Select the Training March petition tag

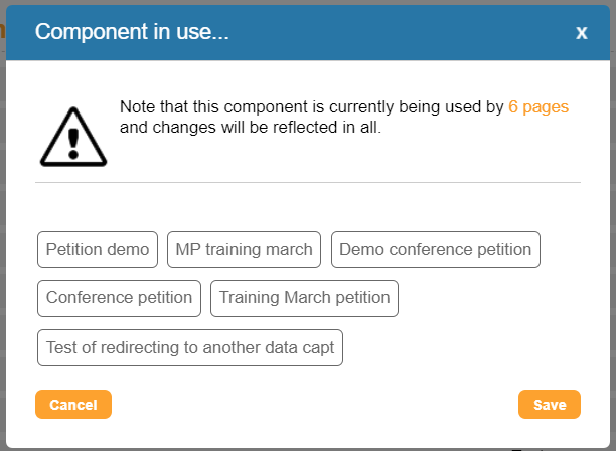tap(304, 298)
